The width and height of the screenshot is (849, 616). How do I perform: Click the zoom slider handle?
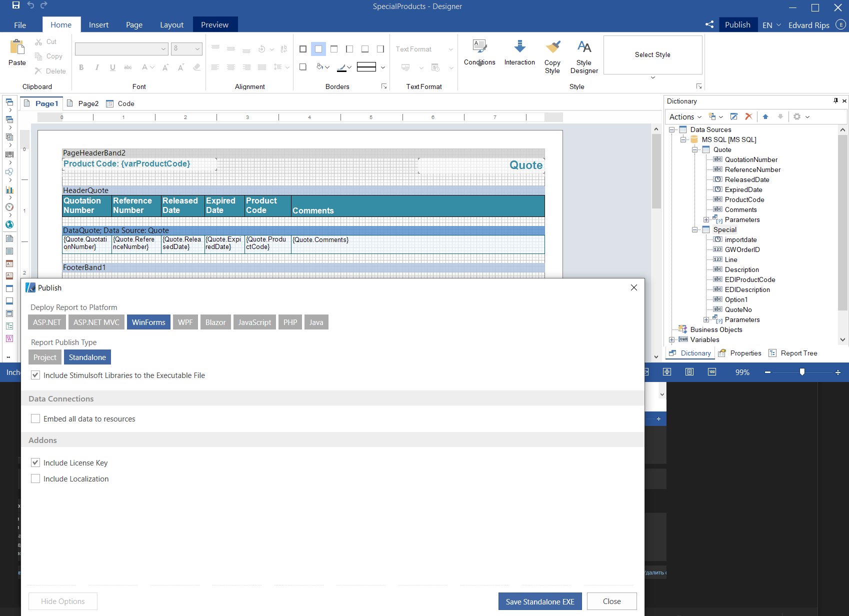click(802, 372)
